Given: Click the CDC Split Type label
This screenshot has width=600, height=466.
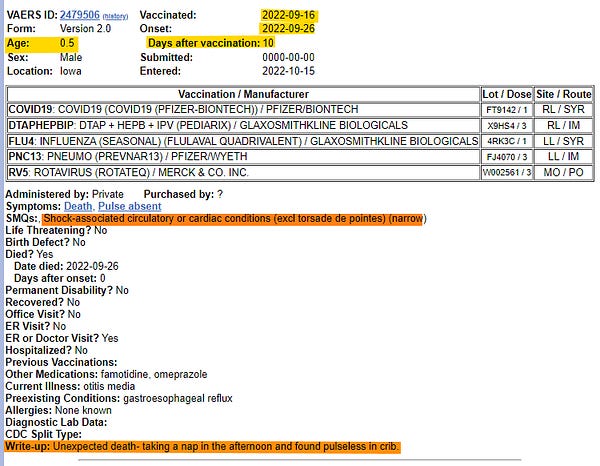Looking at the screenshot, I should tap(44, 434).
